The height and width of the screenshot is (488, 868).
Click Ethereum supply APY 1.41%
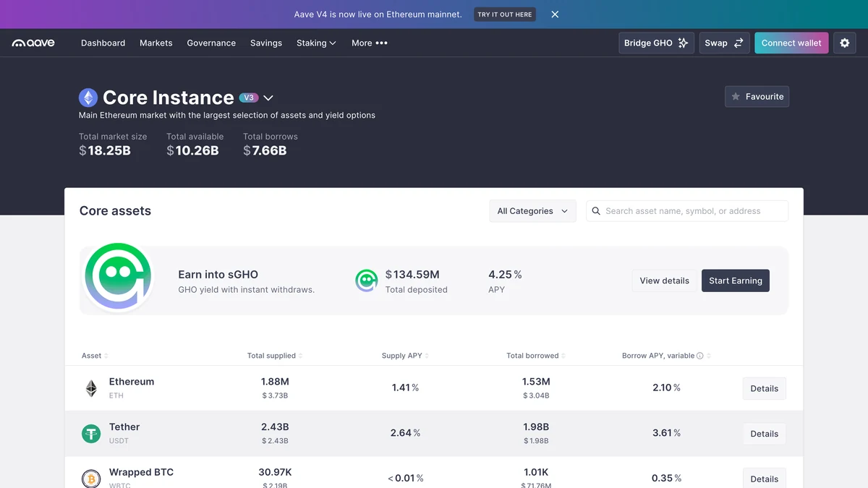click(x=405, y=388)
